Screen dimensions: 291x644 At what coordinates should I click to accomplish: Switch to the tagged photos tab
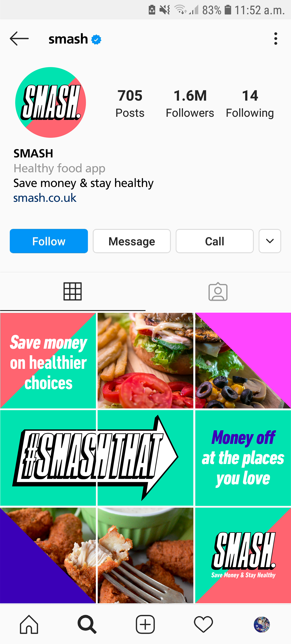(218, 291)
